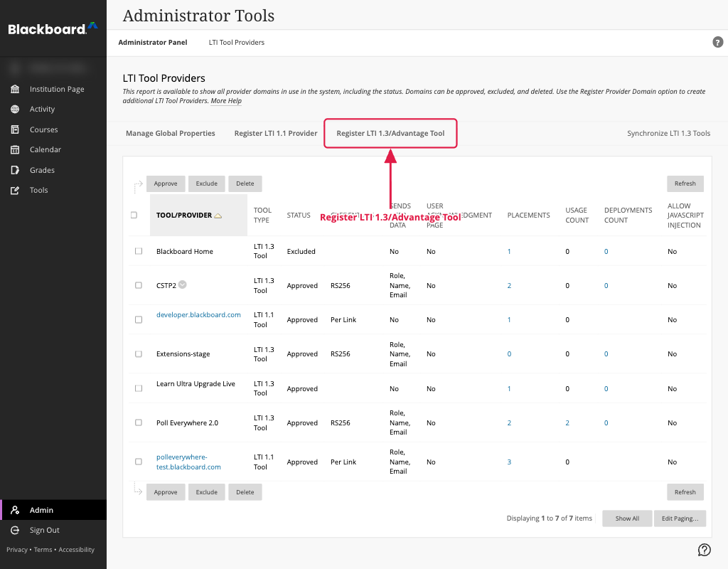Click the Institution Page building icon
Viewport: 728px width, 569px height.
pyautogui.click(x=15, y=89)
